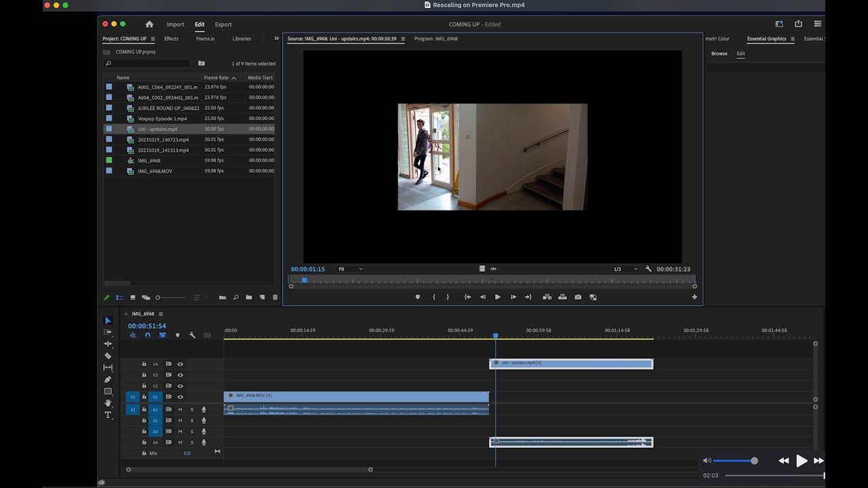This screenshot has height=488, width=868.
Task: Switch to Program: IMG_6968 tab
Action: point(436,39)
